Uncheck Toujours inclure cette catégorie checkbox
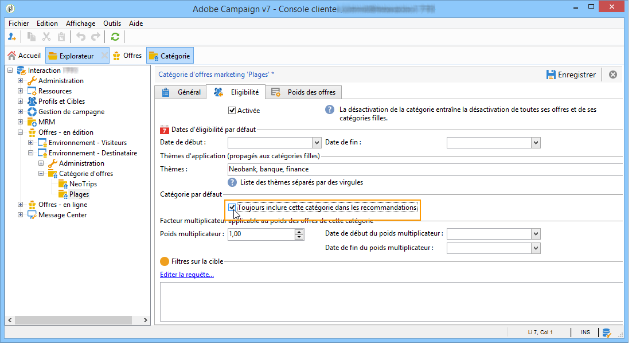This screenshot has height=356, width=644. pos(232,208)
